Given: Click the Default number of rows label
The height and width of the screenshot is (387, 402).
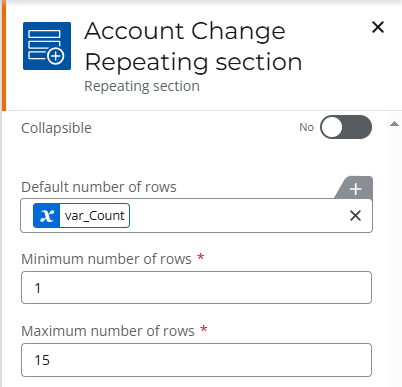Looking at the screenshot, I should click(99, 187).
